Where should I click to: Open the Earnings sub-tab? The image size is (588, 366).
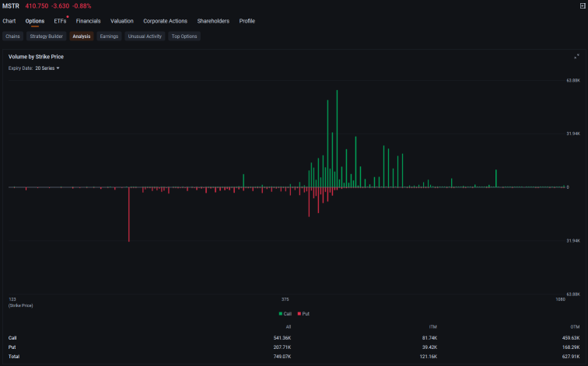[109, 37]
